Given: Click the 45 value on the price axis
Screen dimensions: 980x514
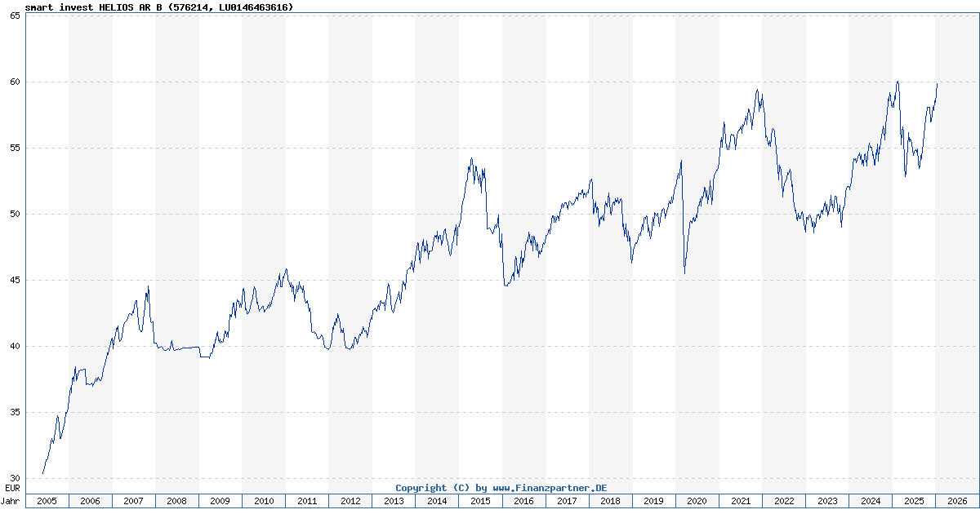Looking at the screenshot, I should (x=15, y=280).
